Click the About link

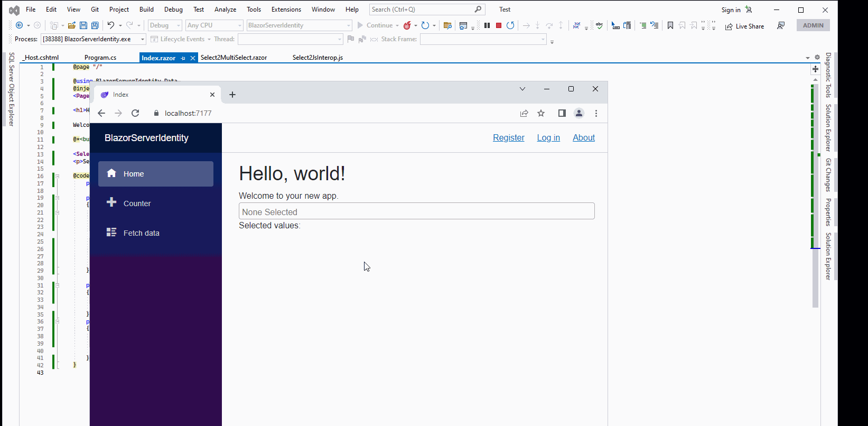pos(584,138)
